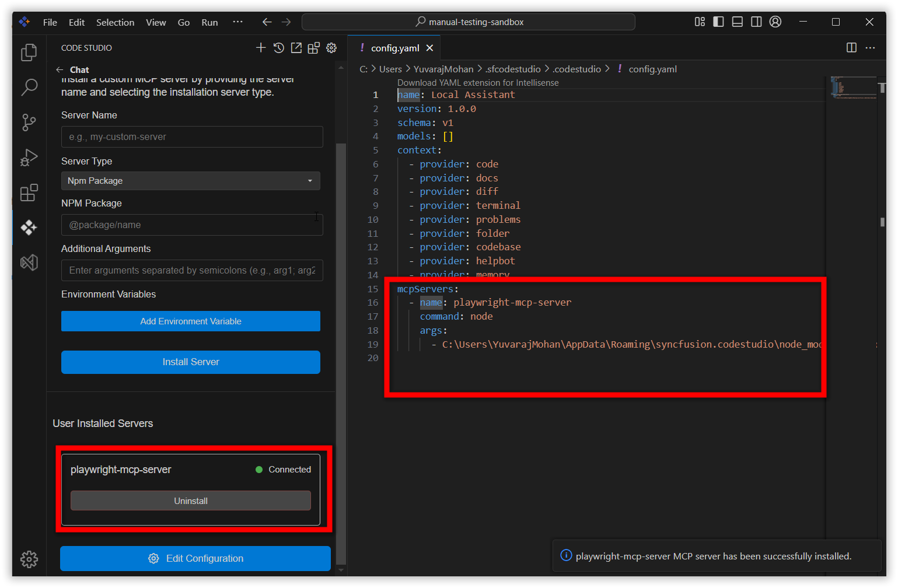This screenshot has height=588, width=898.
Task: Open the Edit menu
Action: tap(76, 22)
